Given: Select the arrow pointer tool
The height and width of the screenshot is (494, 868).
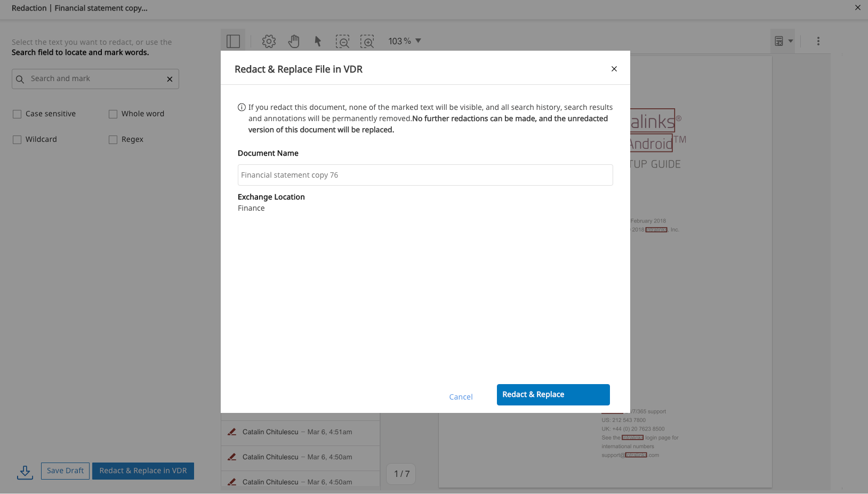Looking at the screenshot, I should [318, 41].
